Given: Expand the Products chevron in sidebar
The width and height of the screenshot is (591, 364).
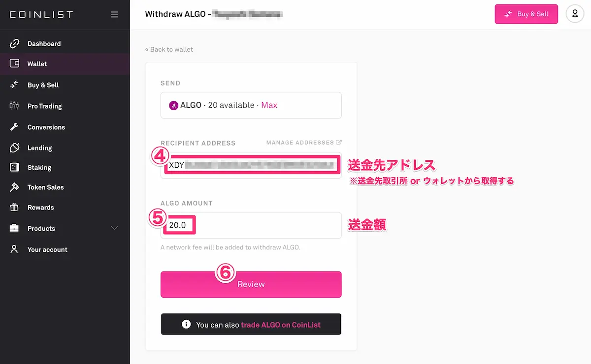Looking at the screenshot, I should (x=115, y=228).
